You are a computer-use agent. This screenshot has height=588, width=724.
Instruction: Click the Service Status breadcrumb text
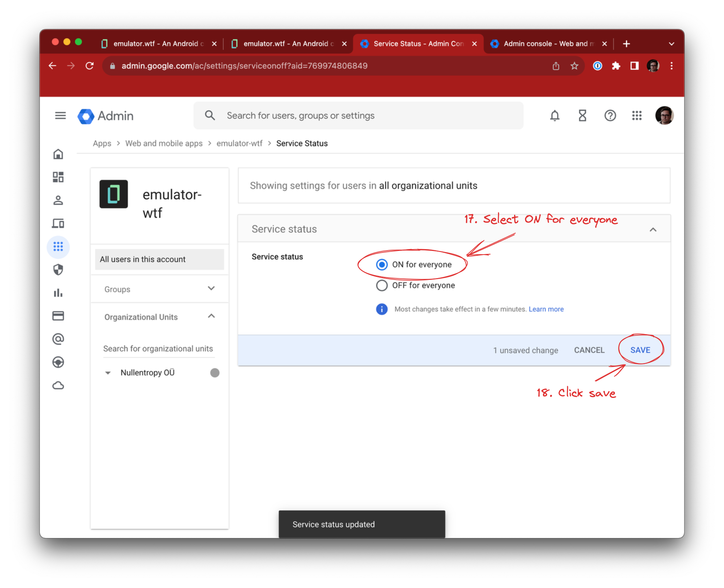coord(302,144)
